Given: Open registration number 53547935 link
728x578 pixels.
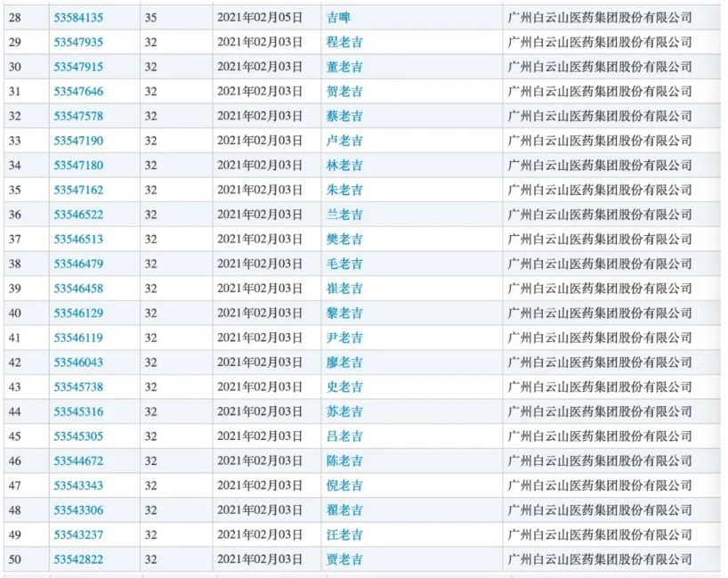Looking at the screenshot, I should pyautogui.click(x=78, y=42).
